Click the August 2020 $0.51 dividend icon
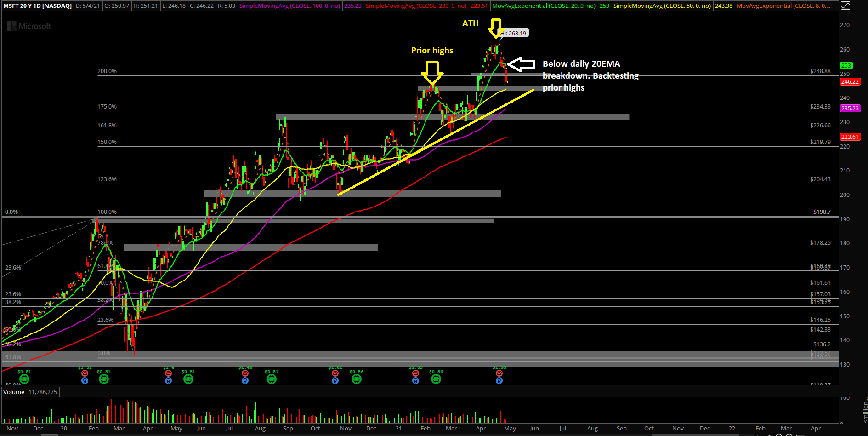 tap(272, 379)
